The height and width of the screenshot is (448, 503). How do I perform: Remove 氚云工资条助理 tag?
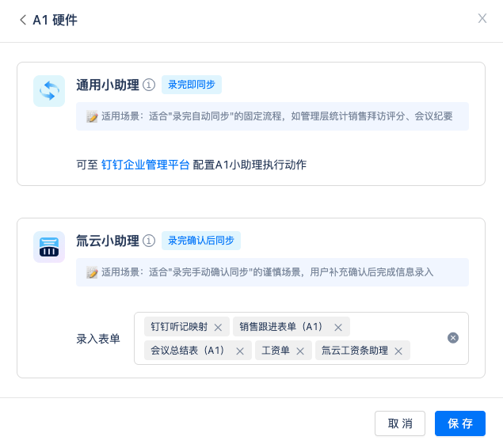click(x=398, y=351)
